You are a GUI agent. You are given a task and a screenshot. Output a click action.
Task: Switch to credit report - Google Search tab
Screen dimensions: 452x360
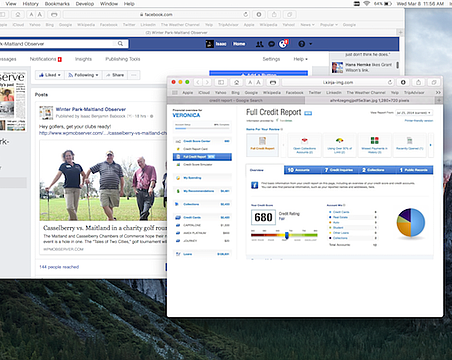[236, 100]
